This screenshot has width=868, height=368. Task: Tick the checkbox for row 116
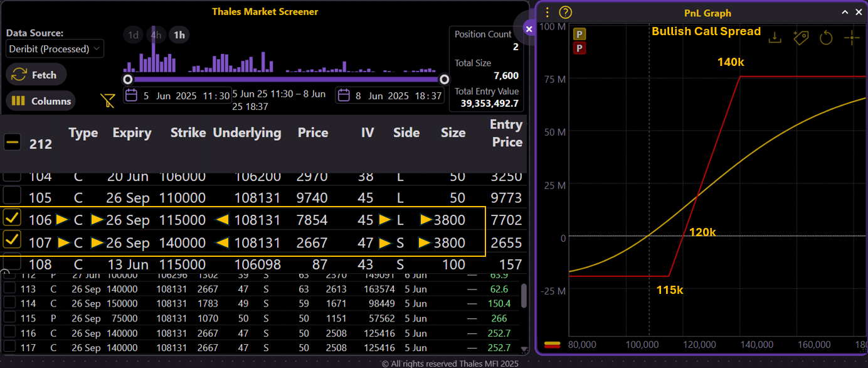(x=10, y=333)
